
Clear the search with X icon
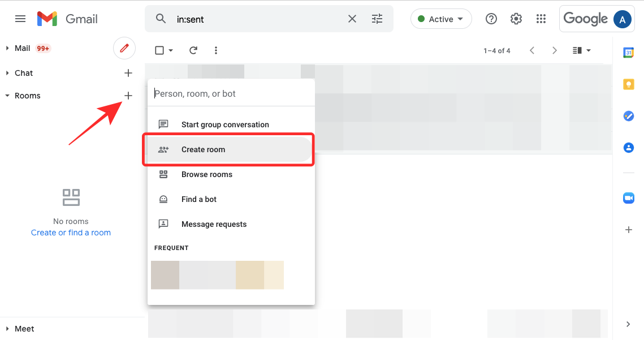(x=352, y=19)
